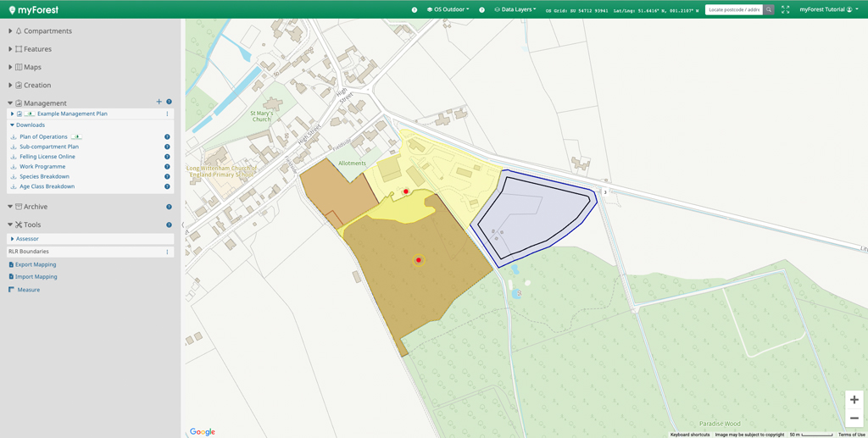Click the locate postcode search field
This screenshot has width=868, height=438.
coord(733,9)
